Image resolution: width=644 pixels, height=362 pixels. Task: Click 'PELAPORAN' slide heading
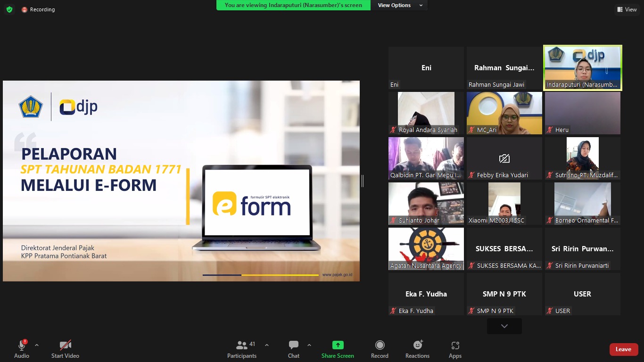pos(69,154)
